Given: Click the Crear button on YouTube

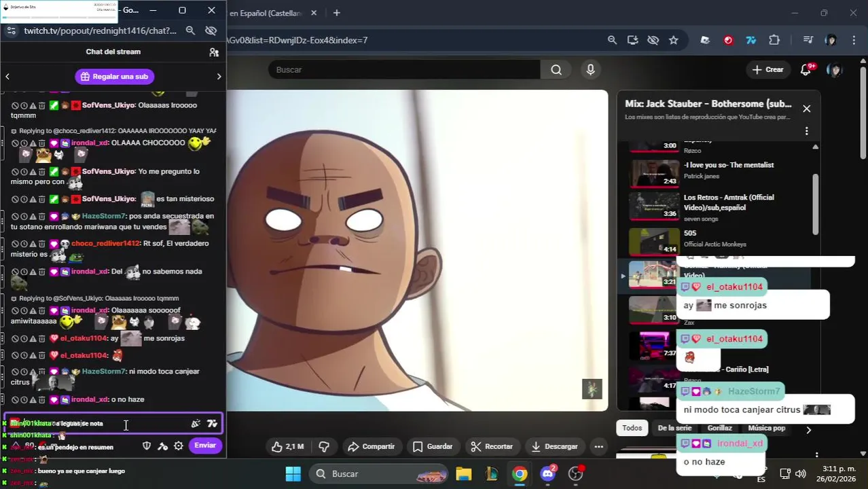Looking at the screenshot, I should pyautogui.click(x=768, y=70).
